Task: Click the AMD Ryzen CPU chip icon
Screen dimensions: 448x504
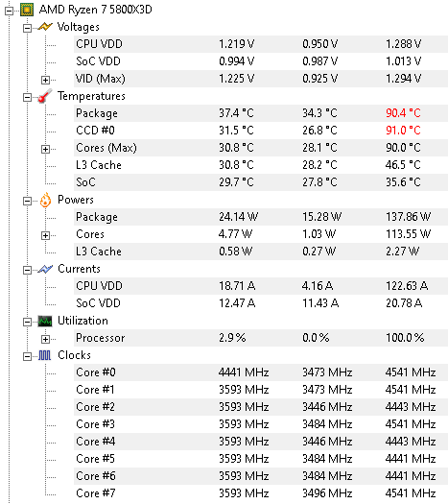Action: coord(27,10)
